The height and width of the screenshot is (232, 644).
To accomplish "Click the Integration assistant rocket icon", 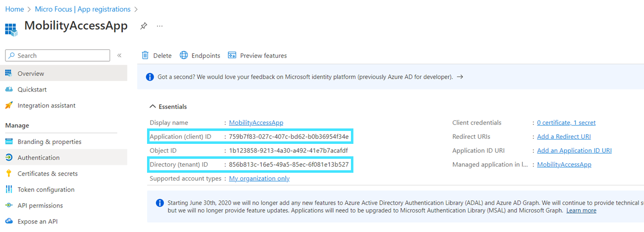I will pyautogui.click(x=8, y=106).
